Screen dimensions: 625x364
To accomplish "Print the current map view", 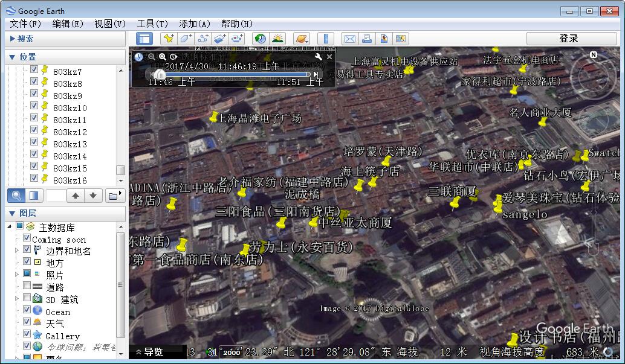I will coord(367,39).
